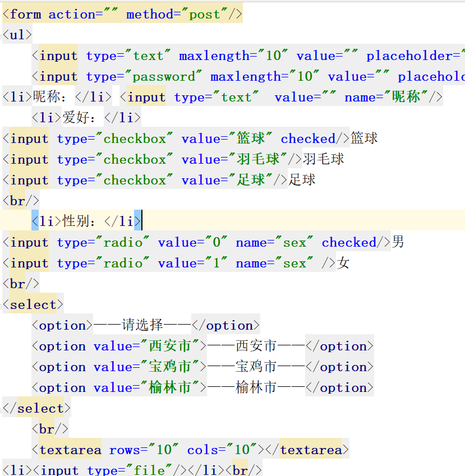Click the name="昵称" attribute value
This screenshot has height=476, width=465.
coord(406,97)
